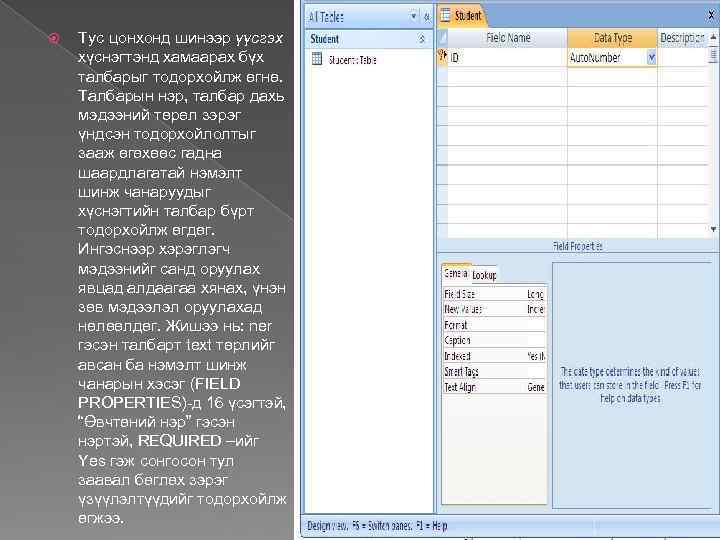Screen dimensions: 720x540
Task: Click the All Tables pane header
Action: (369, 17)
